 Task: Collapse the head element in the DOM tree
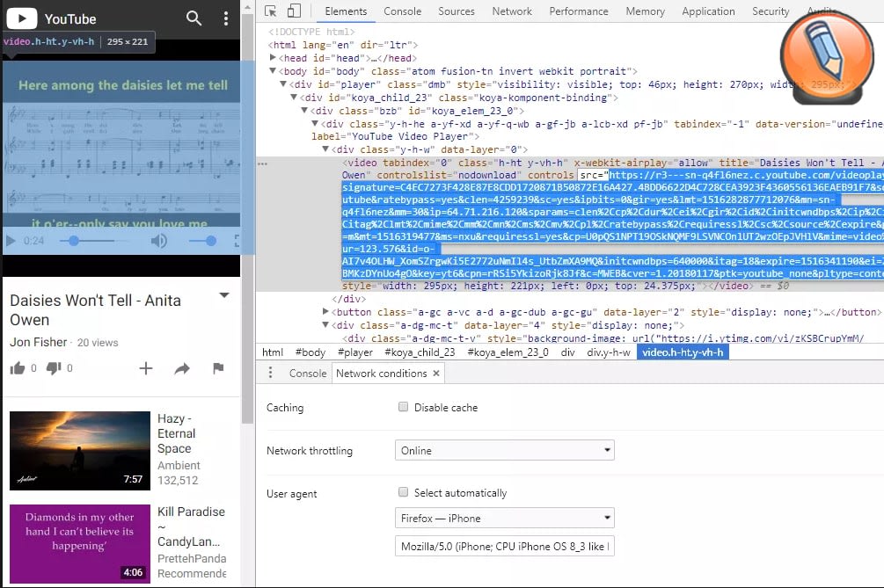pos(273,57)
